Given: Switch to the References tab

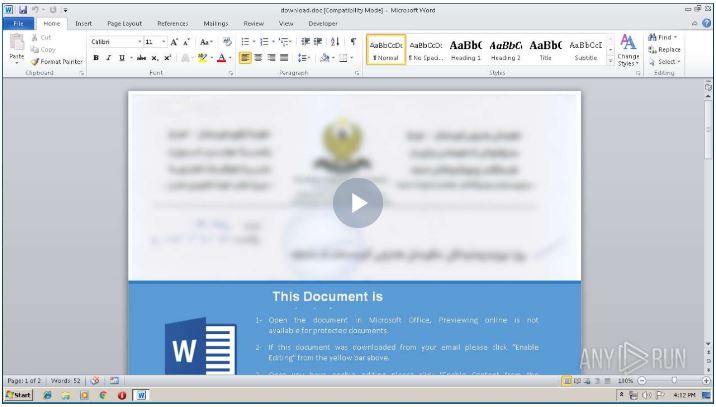Looking at the screenshot, I should (173, 23).
